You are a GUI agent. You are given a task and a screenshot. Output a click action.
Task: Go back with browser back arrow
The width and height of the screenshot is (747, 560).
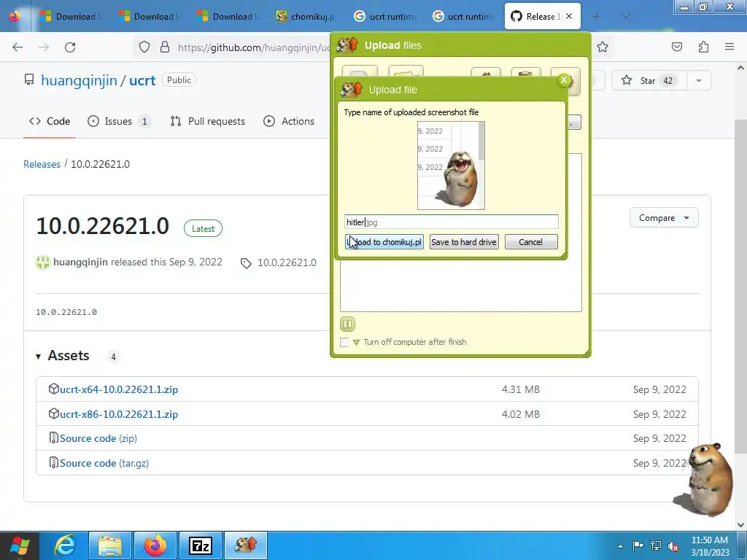18,47
